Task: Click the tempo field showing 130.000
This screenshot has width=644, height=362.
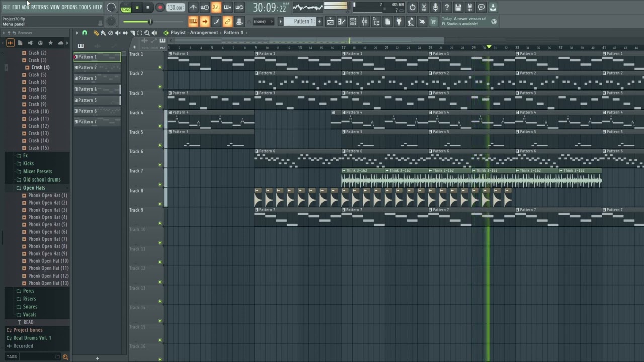Action: coord(175,8)
